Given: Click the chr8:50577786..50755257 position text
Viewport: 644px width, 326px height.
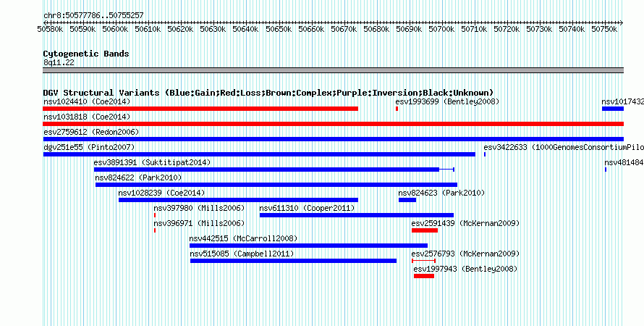Looking at the screenshot, I should 93,16.
